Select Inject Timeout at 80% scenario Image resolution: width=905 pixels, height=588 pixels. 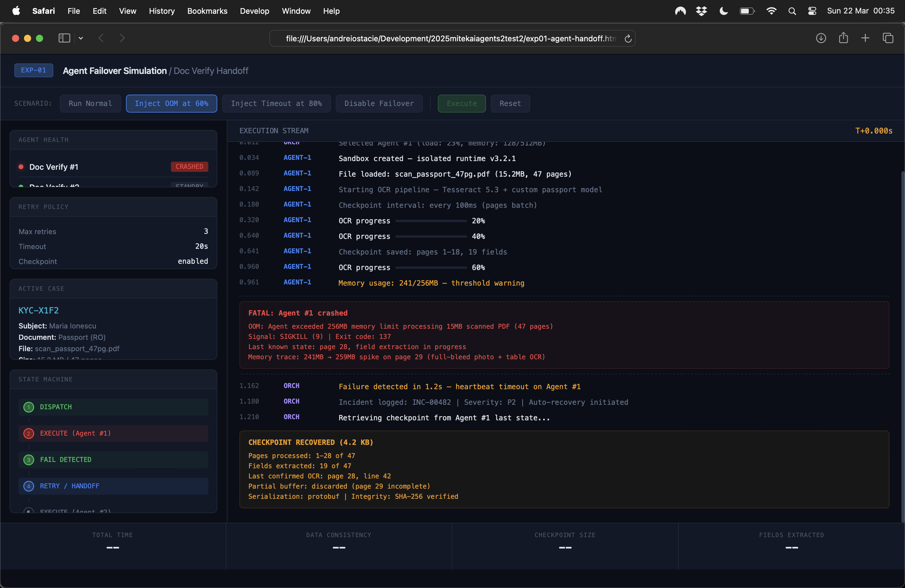[276, 104]
